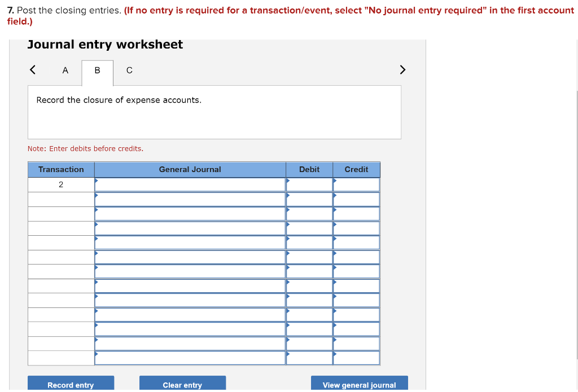Image resolution: width=578 pixels, height=392 pixels.
Task: Open General Journal account dropdown in fourth row
Action: click(190, 228)
